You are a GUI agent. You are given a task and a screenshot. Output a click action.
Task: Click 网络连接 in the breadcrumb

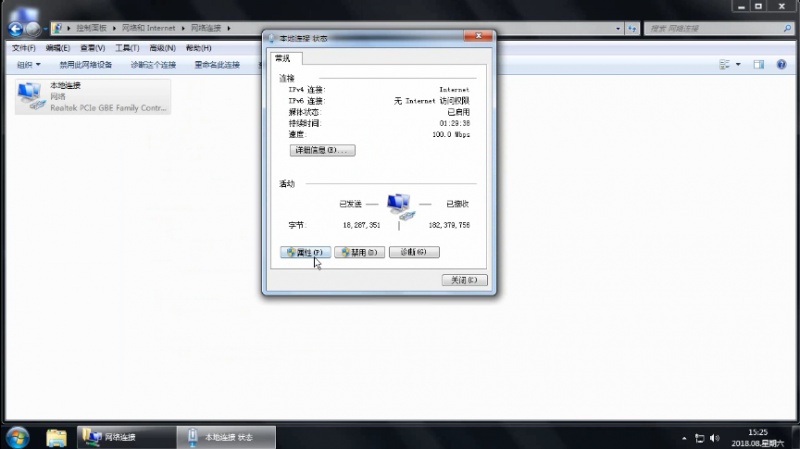[206, 28]
